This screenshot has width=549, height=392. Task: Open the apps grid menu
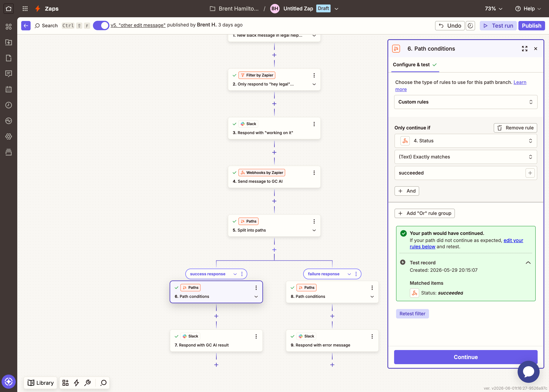click(x=25, y=9)
